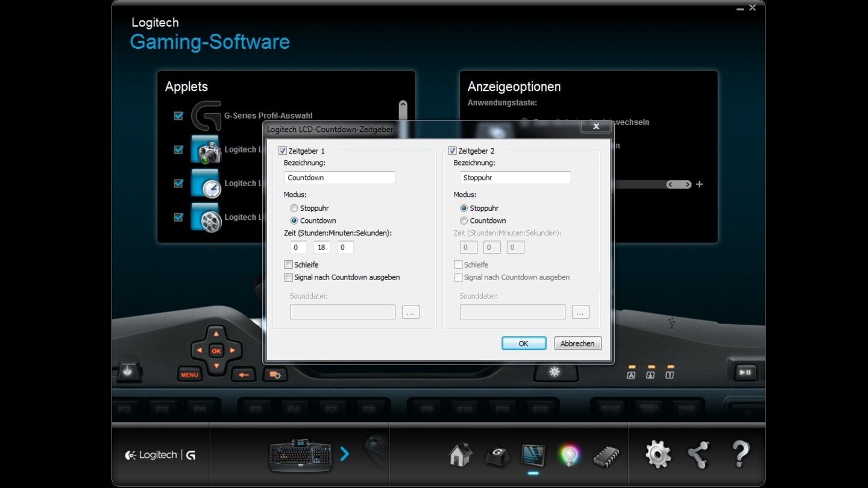Click the keyboard OK d-pad button

pyautogui.click(x=216, y=351)
